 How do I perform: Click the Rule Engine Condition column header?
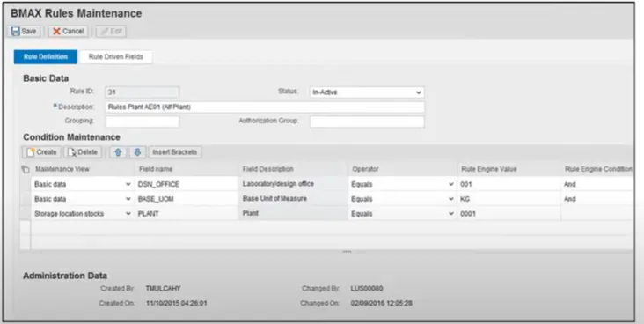tap(598, 169)
